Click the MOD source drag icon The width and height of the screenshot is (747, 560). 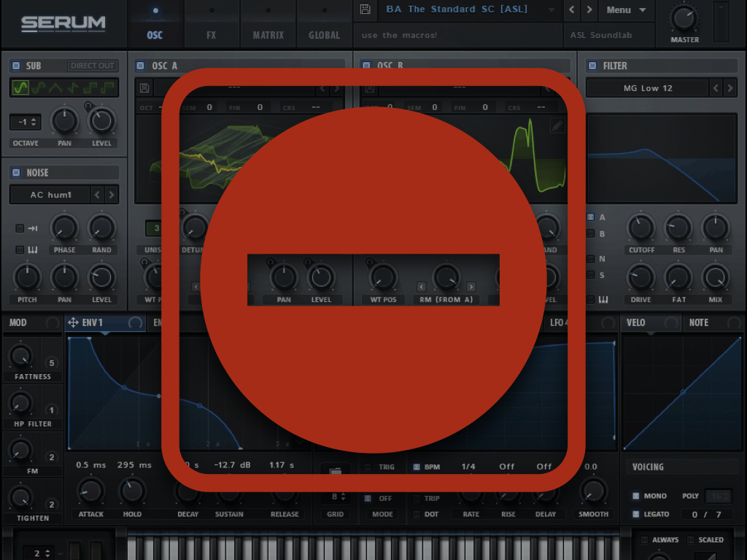[53, 323]
